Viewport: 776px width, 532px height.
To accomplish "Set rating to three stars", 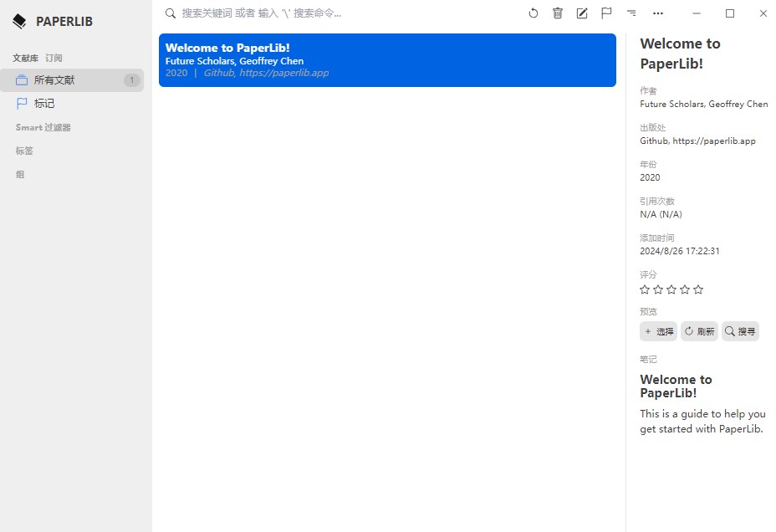I will 671,289.
